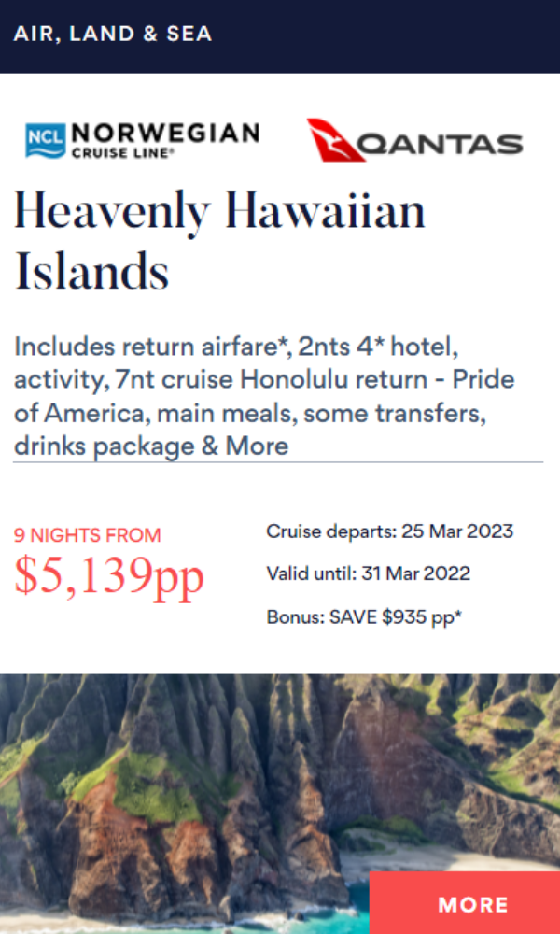Click the dark navy header bar
The image size is (560, 934).
click(x=280, y=36)
